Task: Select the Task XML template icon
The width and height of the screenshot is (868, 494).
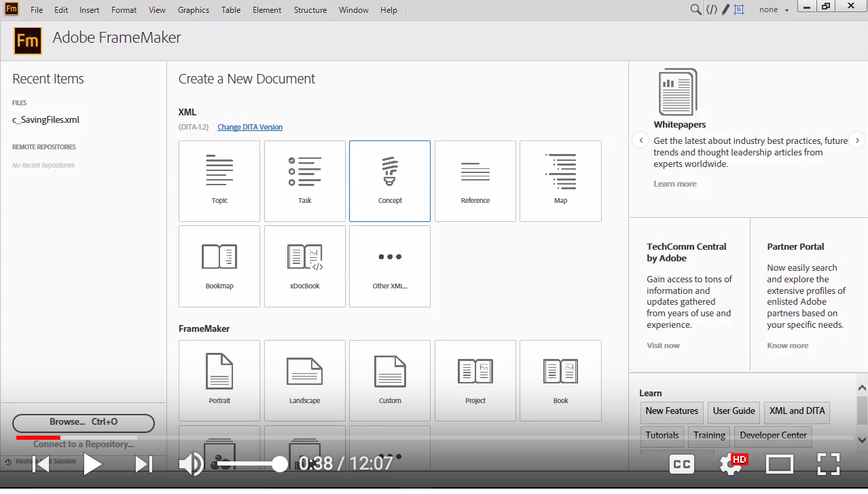Action: pyautogui.click(x=304, y=180)
